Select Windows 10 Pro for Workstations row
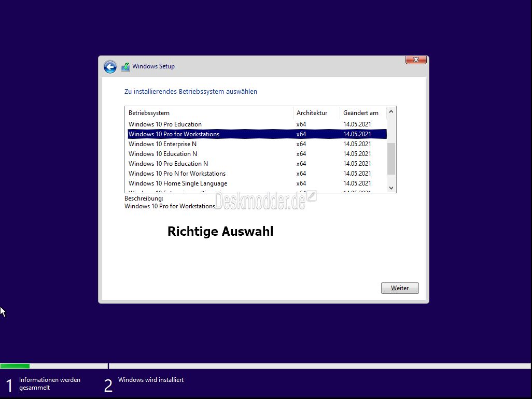This screenshot has width=532, height=399. click(257, 134)
